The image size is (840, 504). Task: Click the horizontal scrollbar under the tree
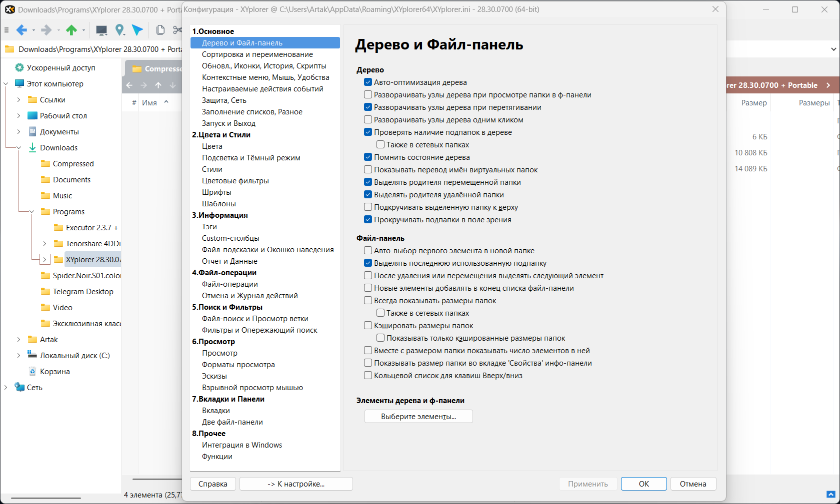[x=46, y=498]
